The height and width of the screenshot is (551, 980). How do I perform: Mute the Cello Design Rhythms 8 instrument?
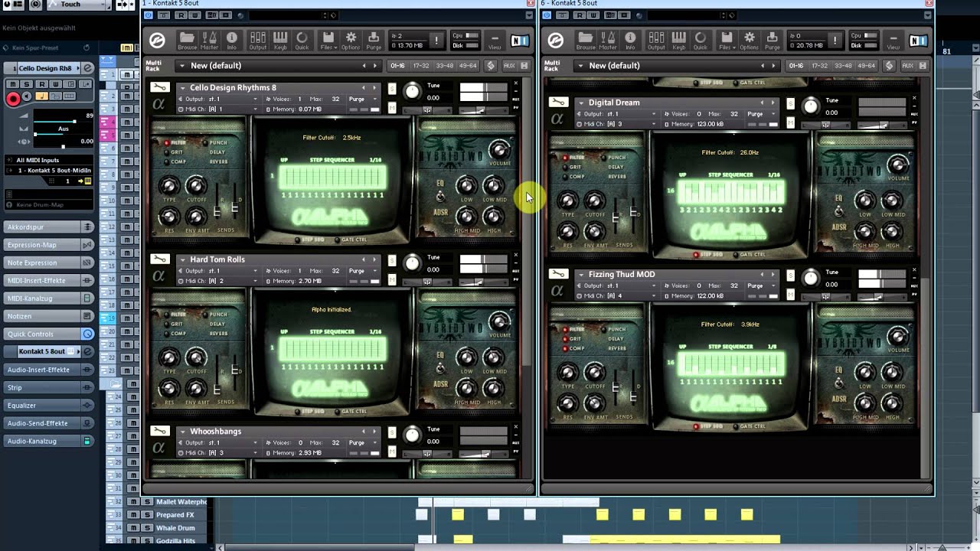coord(392,108)
